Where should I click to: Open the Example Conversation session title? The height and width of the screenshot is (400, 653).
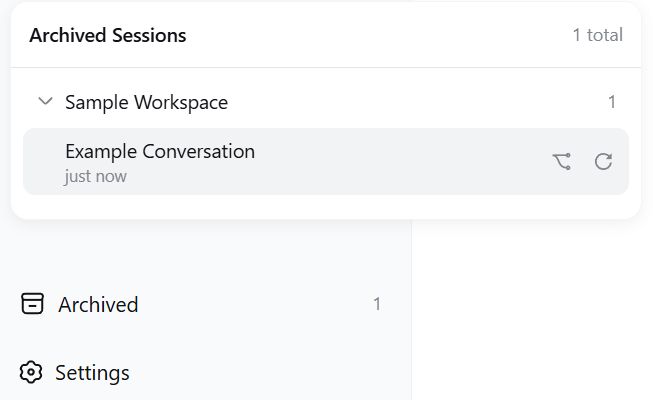[x=160, y=151]
